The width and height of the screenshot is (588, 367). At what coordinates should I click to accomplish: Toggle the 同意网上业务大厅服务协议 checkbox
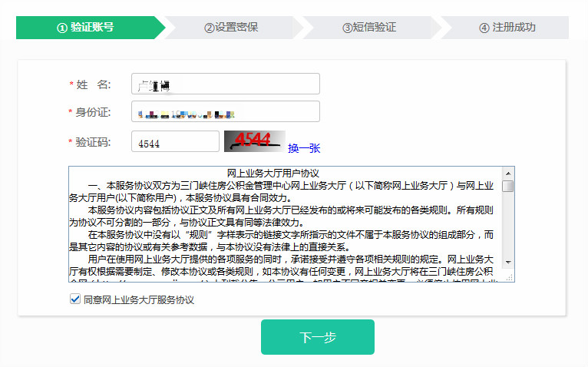click(75, 299)
